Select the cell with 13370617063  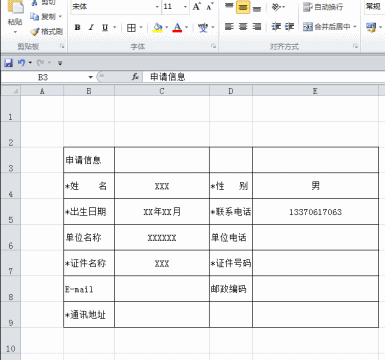(x=315, y=212)
